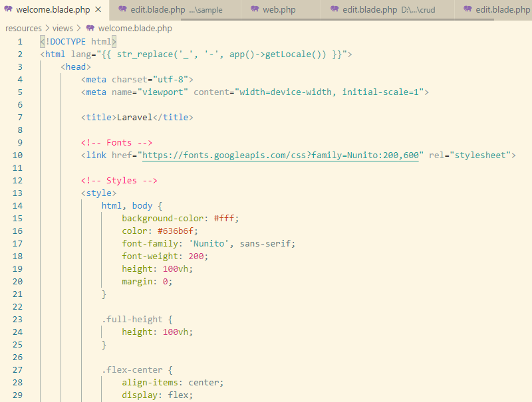
Task: Close the welcome.blade.php tab
Action: (98, 10)
